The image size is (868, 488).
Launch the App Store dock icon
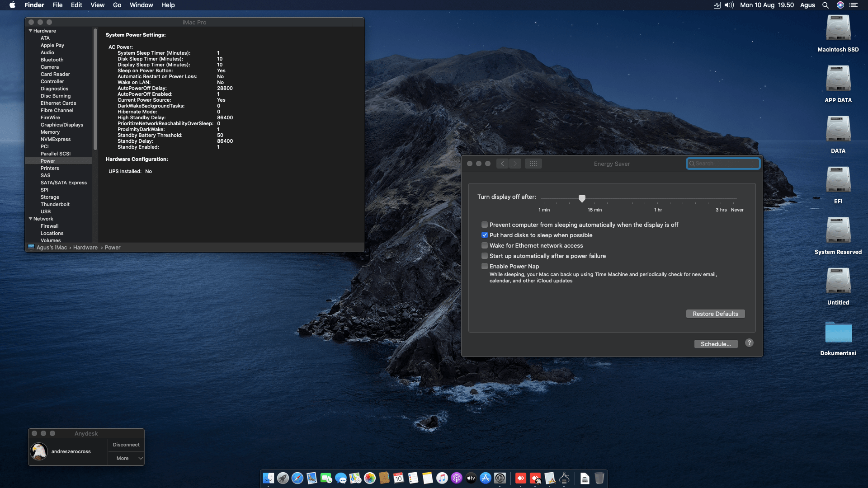(x=485, y=478)
